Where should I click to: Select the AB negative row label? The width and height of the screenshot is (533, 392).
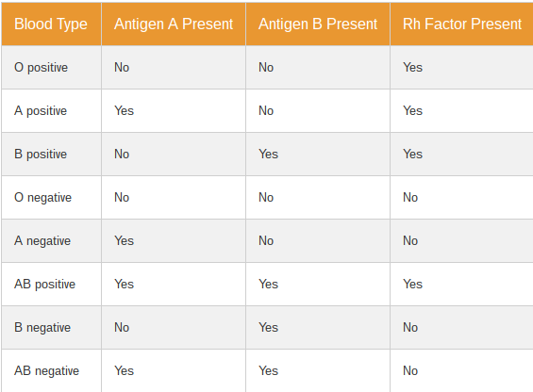(x=46, y=371)
